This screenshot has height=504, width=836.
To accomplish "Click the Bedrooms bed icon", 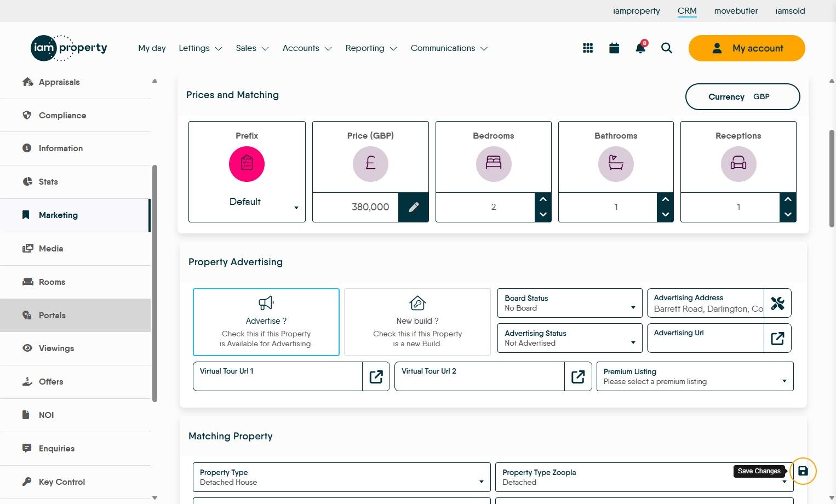I will click(494, 164).
